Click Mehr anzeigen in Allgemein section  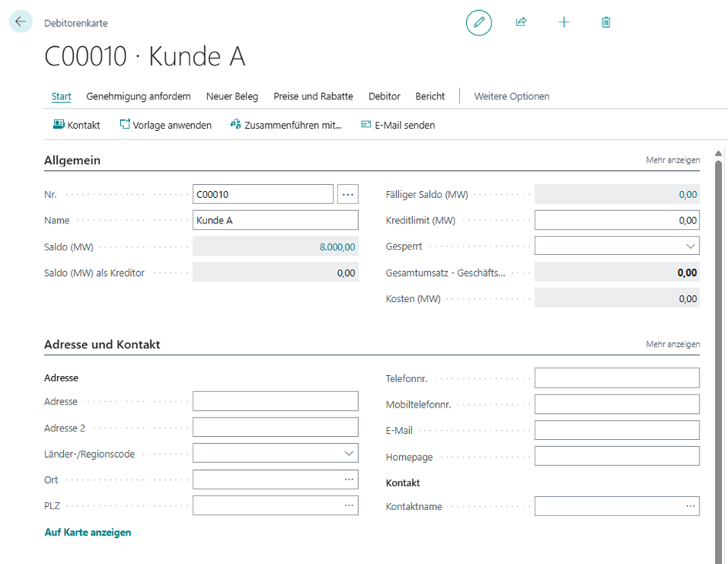pos(673,160)
